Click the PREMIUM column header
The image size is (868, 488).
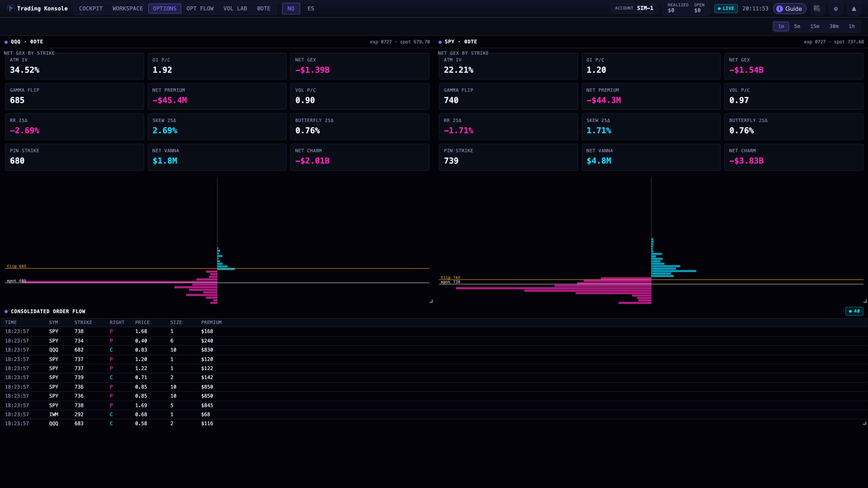point(211,322)
